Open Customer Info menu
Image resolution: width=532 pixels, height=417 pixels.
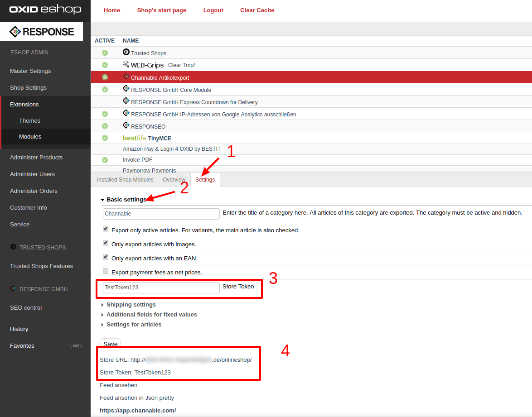[29, 207]
